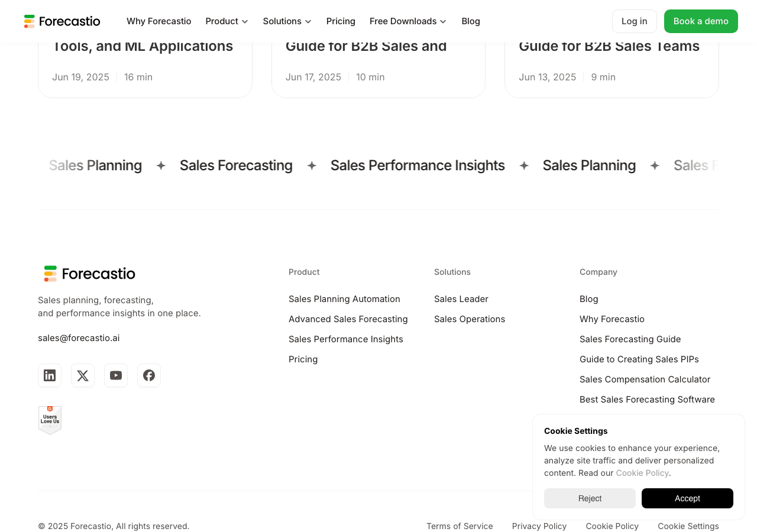Expand the Solutions dropdown menu
757x532 pixels.
[x=287, y=21]
